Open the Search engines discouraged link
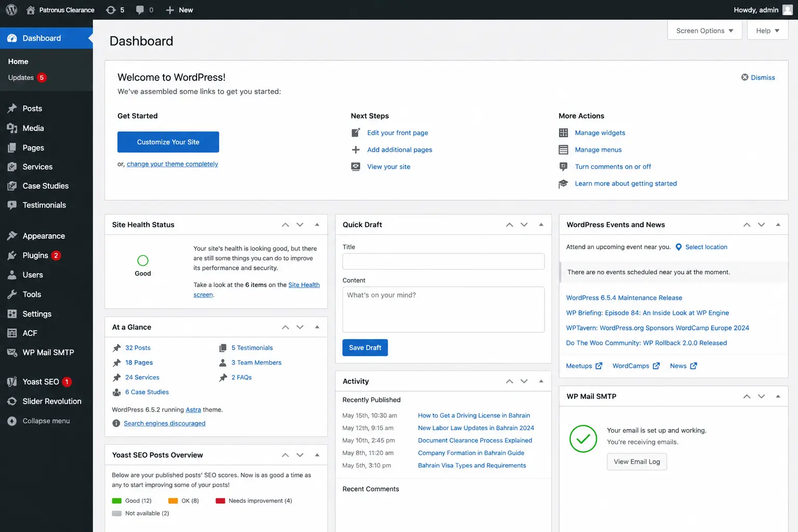798x532 pixels. [164, 423]
